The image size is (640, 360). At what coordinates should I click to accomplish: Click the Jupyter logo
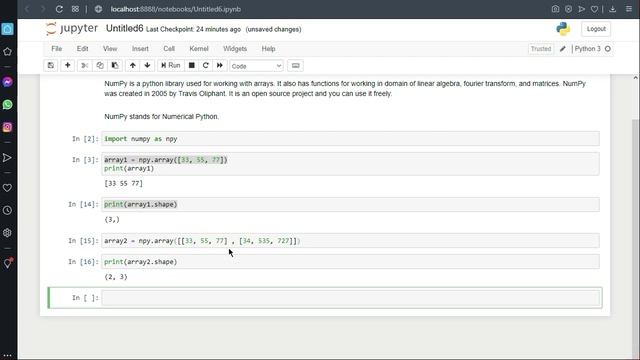point(72,29)
